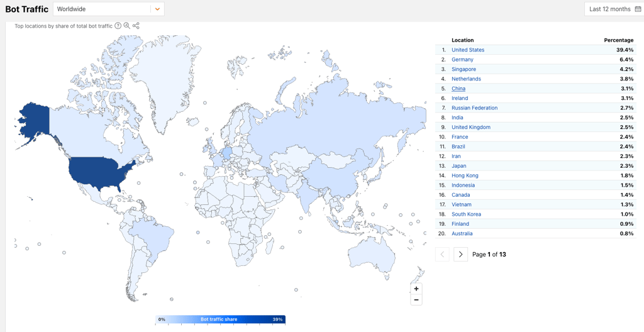Click the 6.4% value for Germany
Screen dimensions: 644x332
[626, 60]
